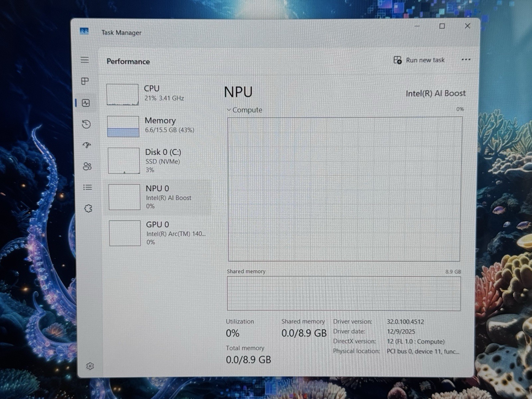532x399 pixels.
Task: Click the Utilization 0% value
Action: [x=233, y=333]
